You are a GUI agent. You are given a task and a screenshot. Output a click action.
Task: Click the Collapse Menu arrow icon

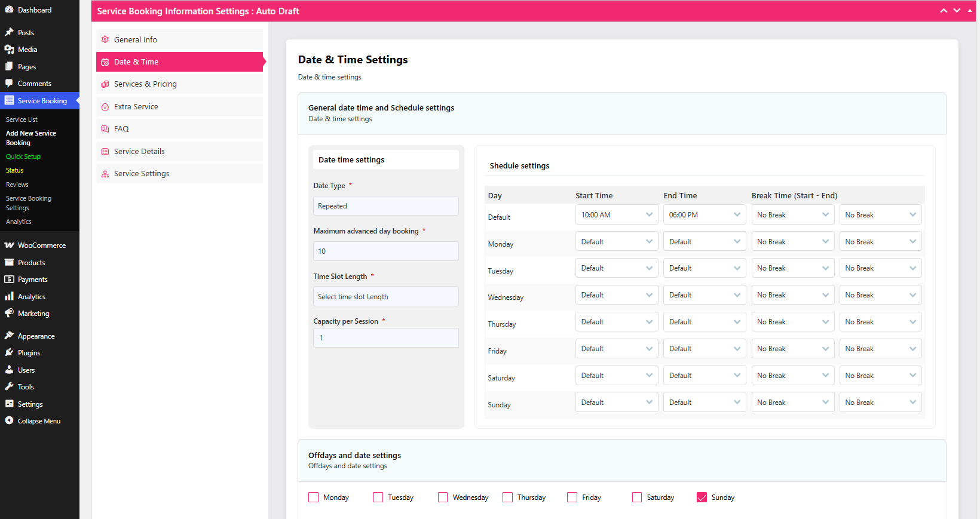point(9,421)
